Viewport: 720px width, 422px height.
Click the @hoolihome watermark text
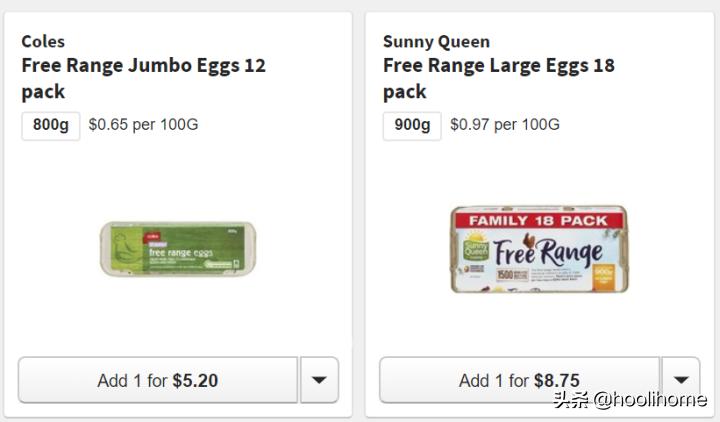pos(648,400)
